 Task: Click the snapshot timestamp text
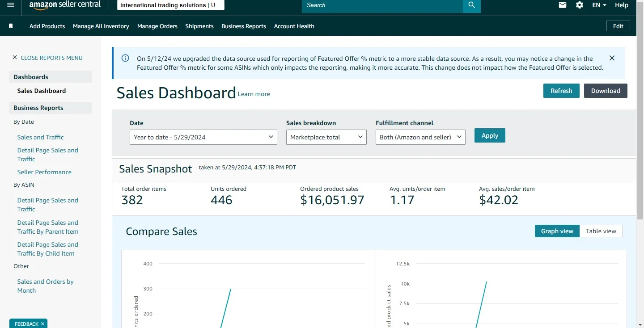click(x=247, y=168)
